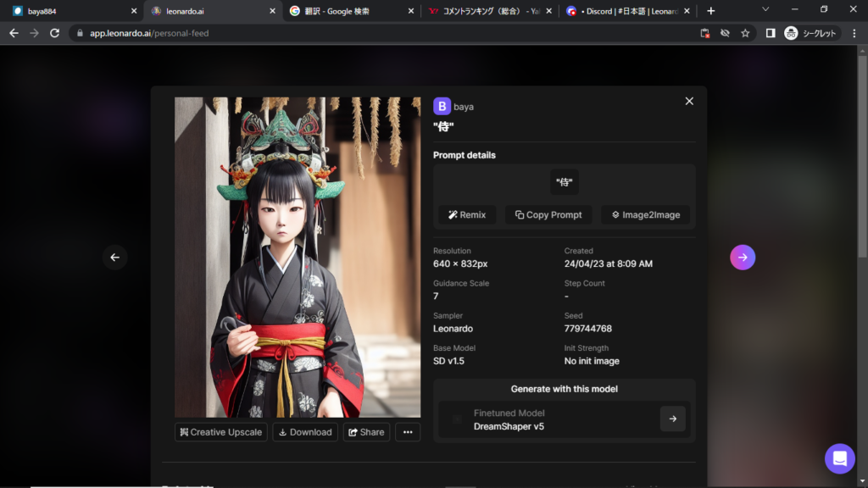This screenshot has width=868, height=488.
Task: Open a new browser tab
Action: click(710, 11)
